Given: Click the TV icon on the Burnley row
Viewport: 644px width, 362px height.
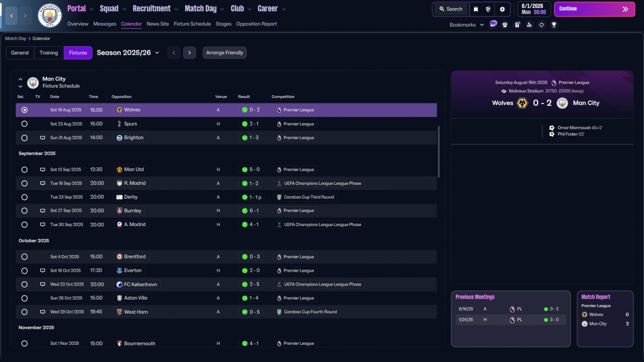Looking at the screenshot, I should 43,211.
